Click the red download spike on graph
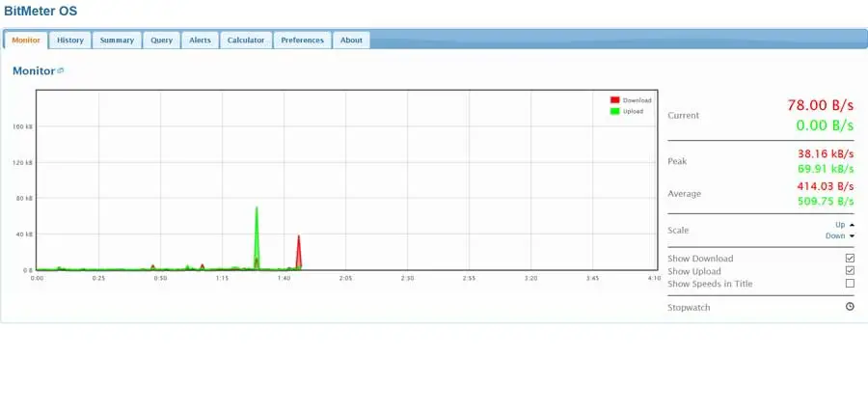 point(298,252)
